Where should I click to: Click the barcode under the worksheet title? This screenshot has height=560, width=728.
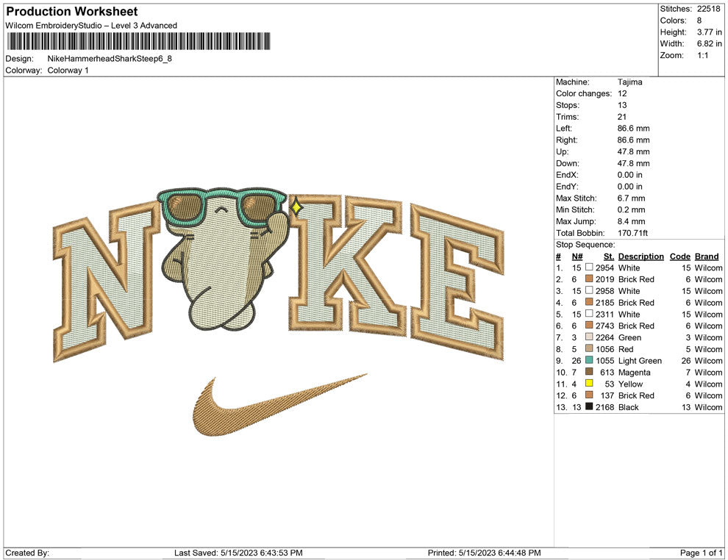[138, 41]
